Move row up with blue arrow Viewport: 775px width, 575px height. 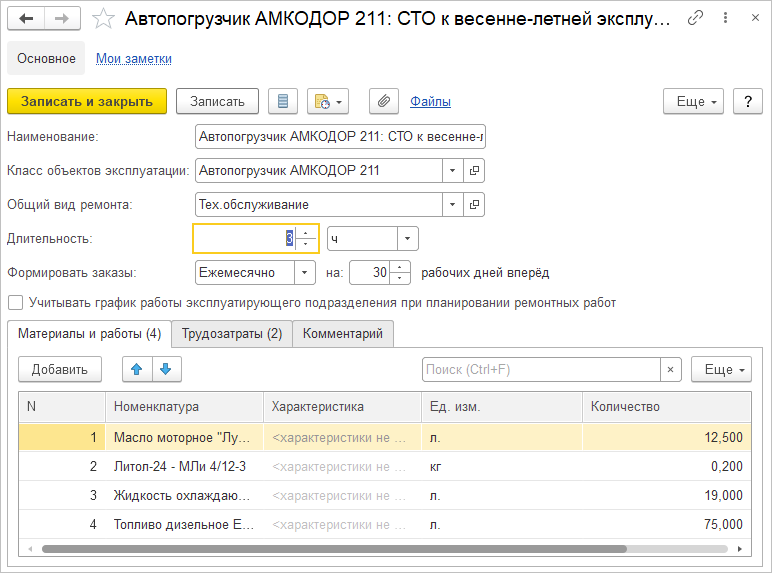pos(137,369)
